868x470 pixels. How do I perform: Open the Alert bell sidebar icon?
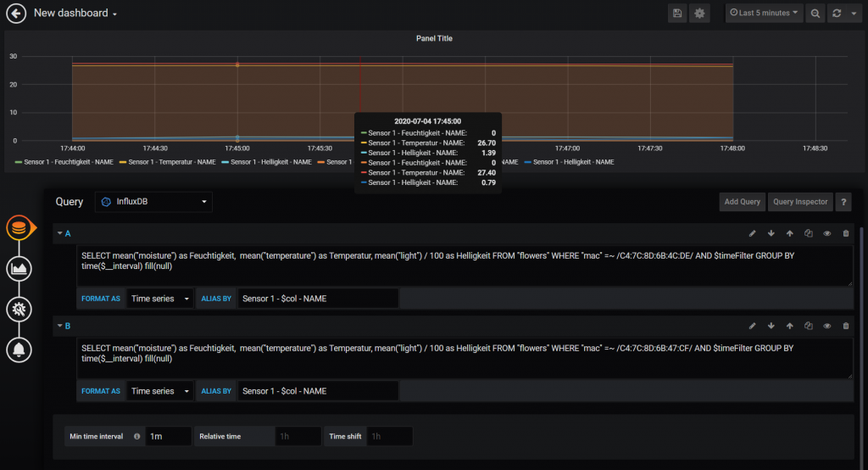tap(19, 349)
